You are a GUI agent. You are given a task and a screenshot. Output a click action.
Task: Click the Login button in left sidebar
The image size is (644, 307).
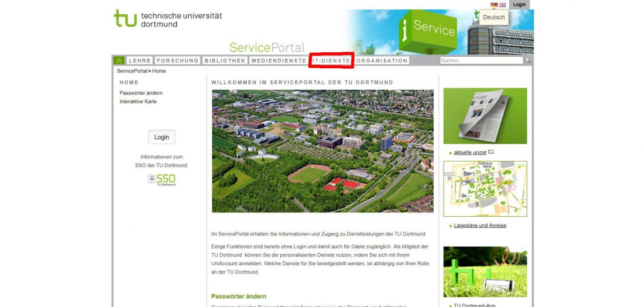(x=162, y=137)
